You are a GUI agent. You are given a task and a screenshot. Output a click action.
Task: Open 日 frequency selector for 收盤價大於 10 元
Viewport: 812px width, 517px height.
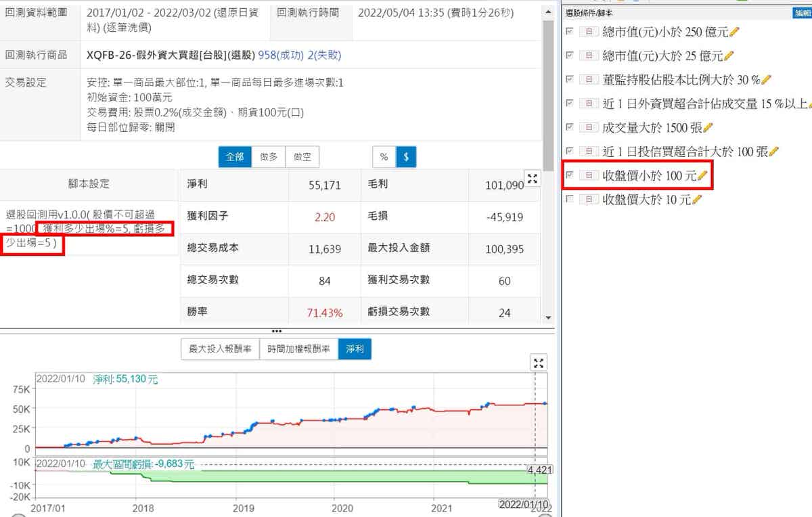589,200
